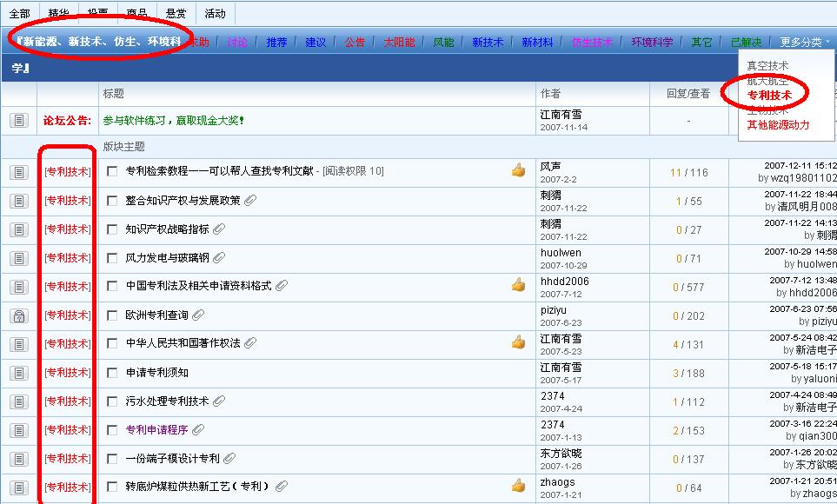Click the thread icon beside 风力发电与玻璃钢

(18, 258)
